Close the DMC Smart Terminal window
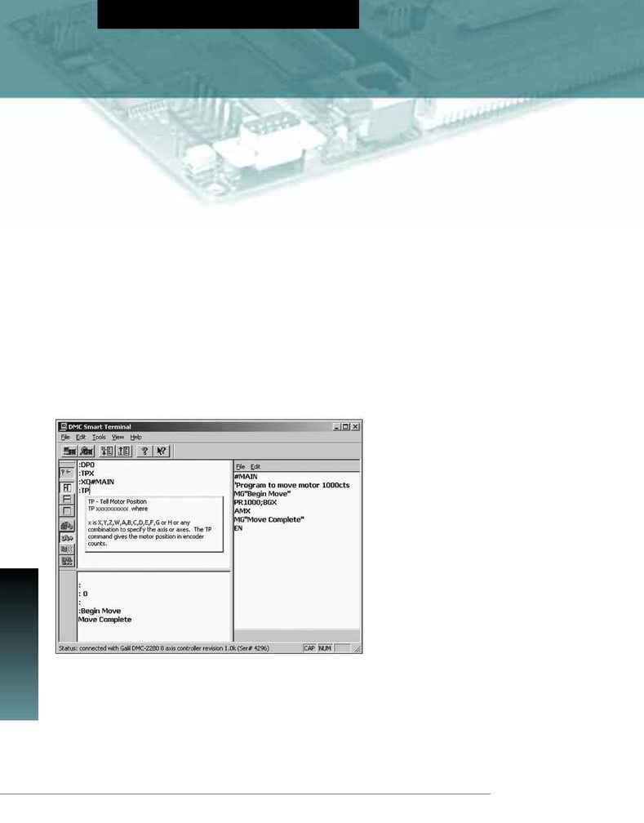 pyautogui.click(x=355, y=427)
